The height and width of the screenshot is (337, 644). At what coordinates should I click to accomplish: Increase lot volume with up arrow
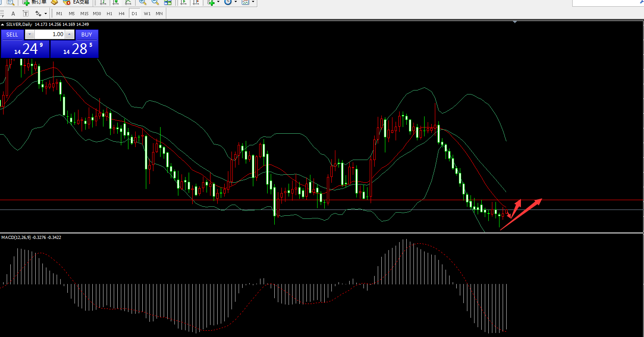[x=70, y=34]
